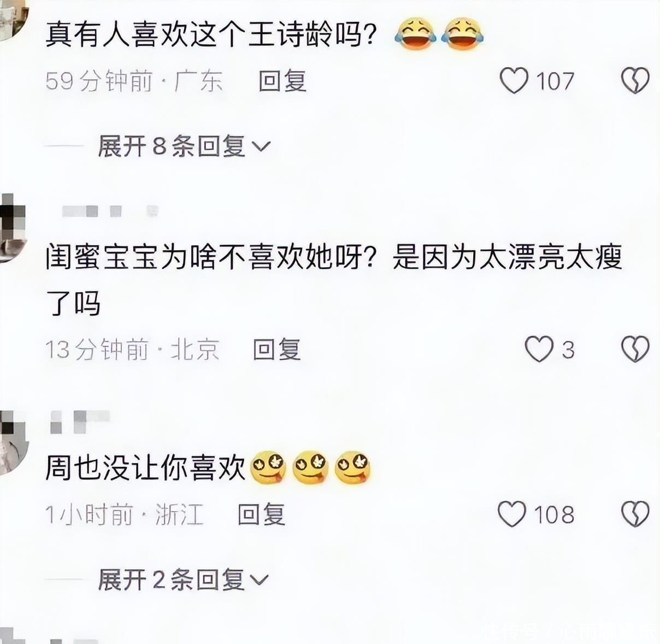Expand 展开8条回复 replies
This screenshot has width=660, height=644.
click(184, 146)
